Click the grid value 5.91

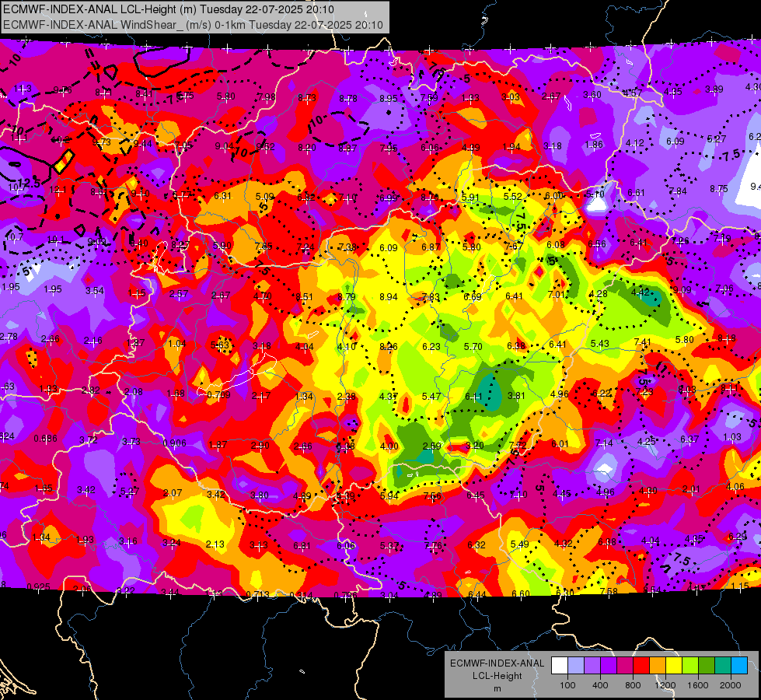(470, 198)
